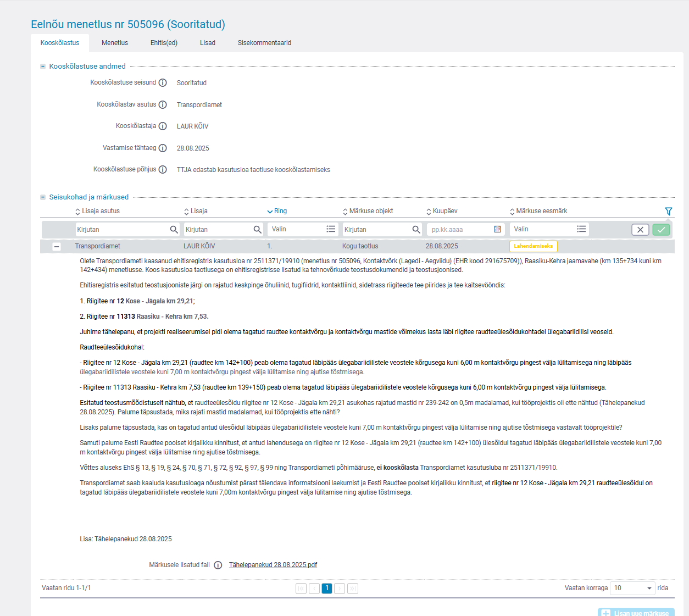Click the deadline value 28.08.2025
The width and height of the screenshot is (689, 616).
(193, 148)
